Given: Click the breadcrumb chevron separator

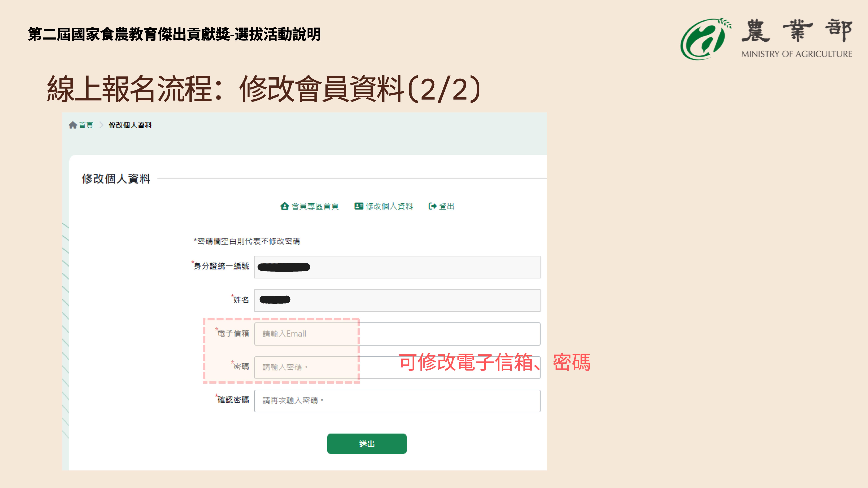Looking at the screenshot, I should 101,125.
